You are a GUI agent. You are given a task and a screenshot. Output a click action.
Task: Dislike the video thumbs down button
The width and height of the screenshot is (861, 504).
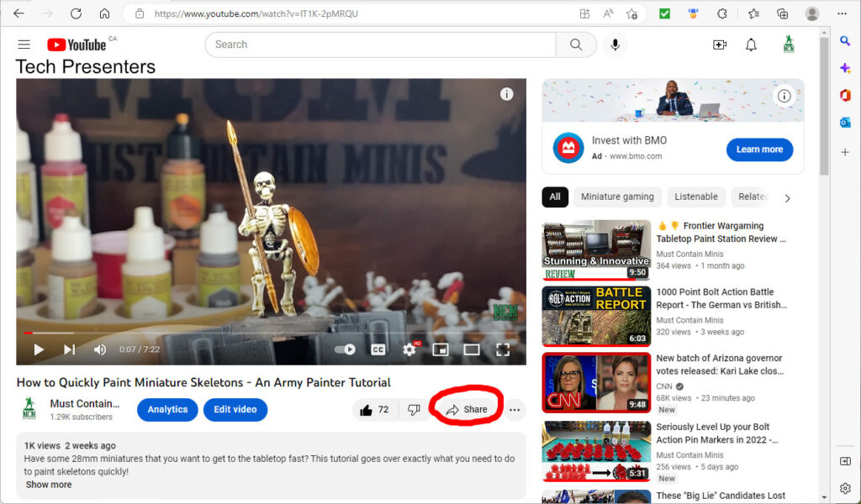click(x=414, y=410)
